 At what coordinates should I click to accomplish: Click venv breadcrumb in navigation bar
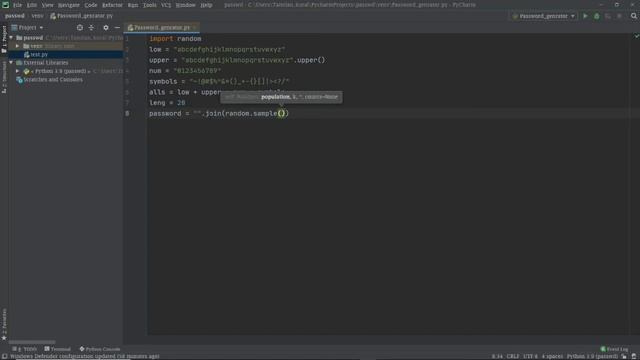click(37, 16)
